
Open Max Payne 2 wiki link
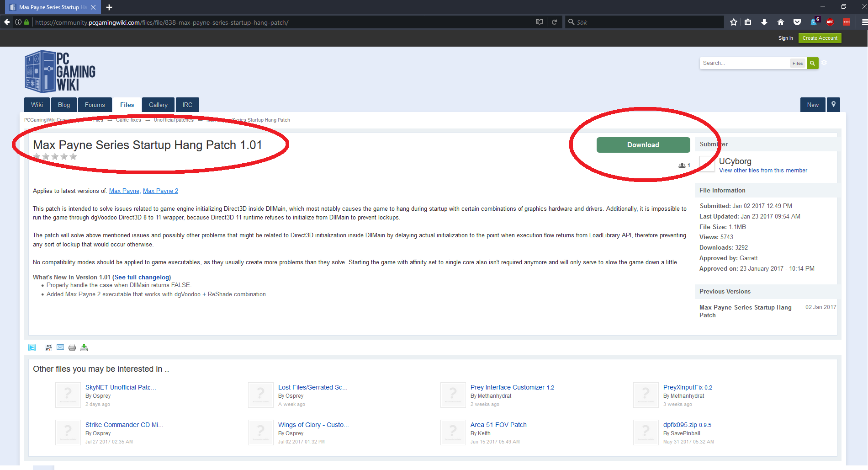160,191
